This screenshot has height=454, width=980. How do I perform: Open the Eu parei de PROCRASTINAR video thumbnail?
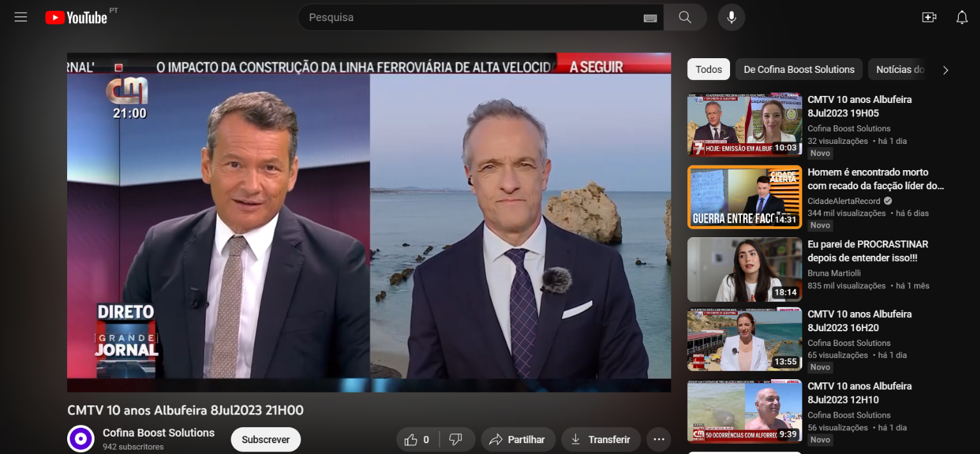coord(744,269)
